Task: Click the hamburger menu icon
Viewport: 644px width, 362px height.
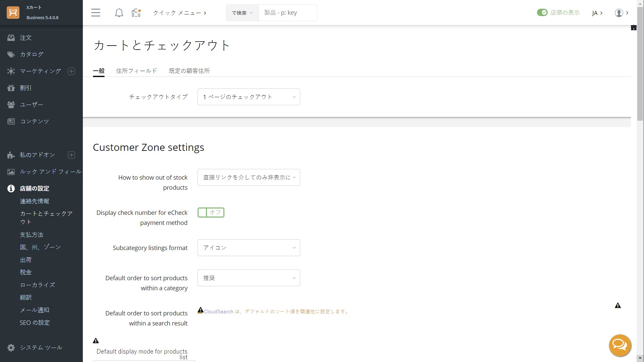Action: 96,13
